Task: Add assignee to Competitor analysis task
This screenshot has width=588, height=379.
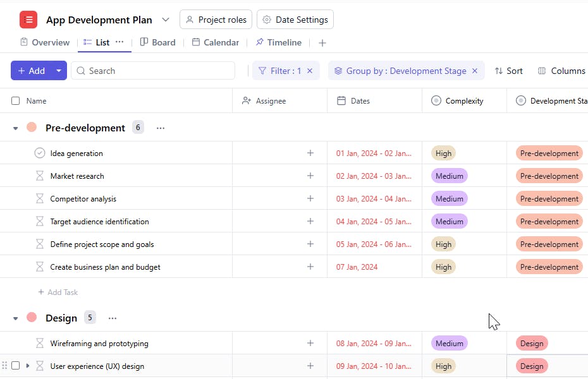Action: pos(310,198)
